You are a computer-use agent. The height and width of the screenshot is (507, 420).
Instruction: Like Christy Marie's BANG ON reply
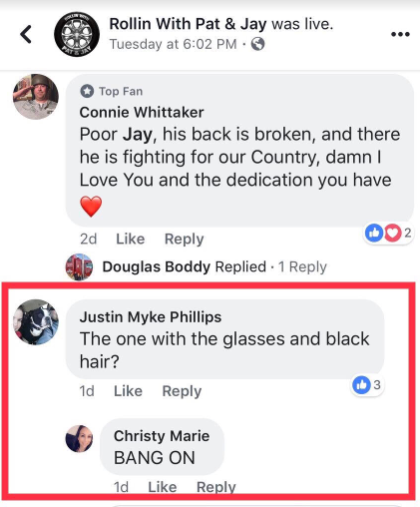pyautogui.click(x=162, y=487)
